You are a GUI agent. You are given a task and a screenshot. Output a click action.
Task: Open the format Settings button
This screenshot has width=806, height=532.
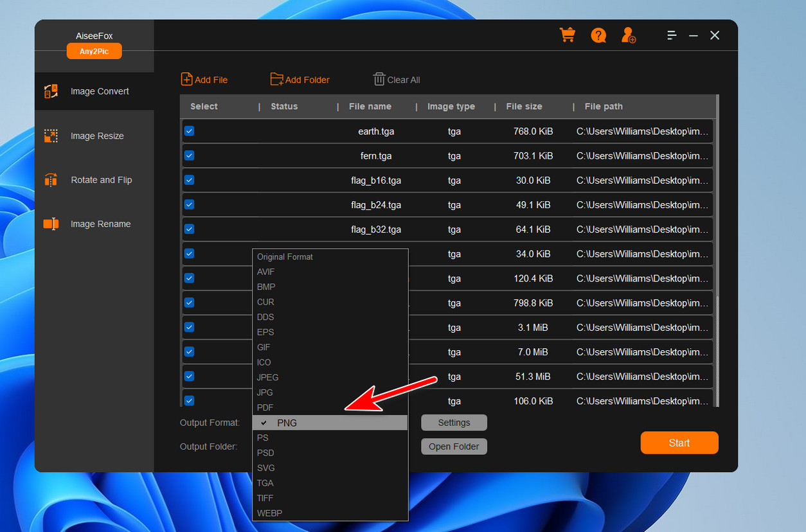[454, 423]
